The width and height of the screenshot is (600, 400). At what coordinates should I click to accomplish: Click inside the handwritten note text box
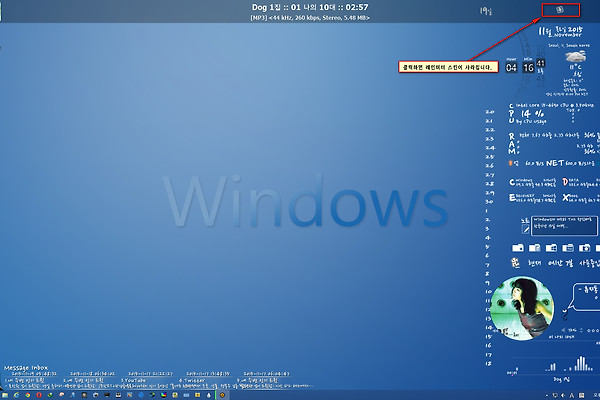click(x=564, y=226)
